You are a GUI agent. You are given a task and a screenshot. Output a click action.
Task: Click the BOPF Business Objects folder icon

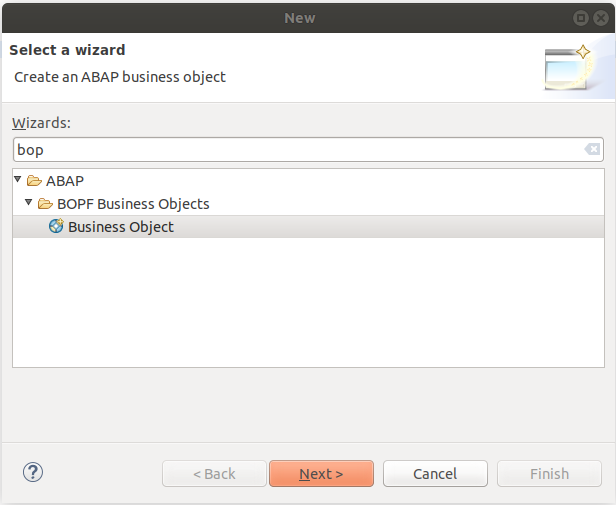point(46,204)
